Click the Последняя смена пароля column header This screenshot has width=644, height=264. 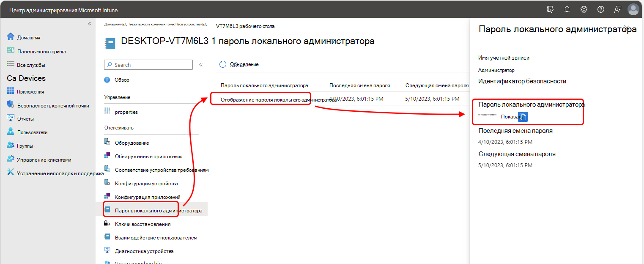pyautogui.click(x=360, y=85)
